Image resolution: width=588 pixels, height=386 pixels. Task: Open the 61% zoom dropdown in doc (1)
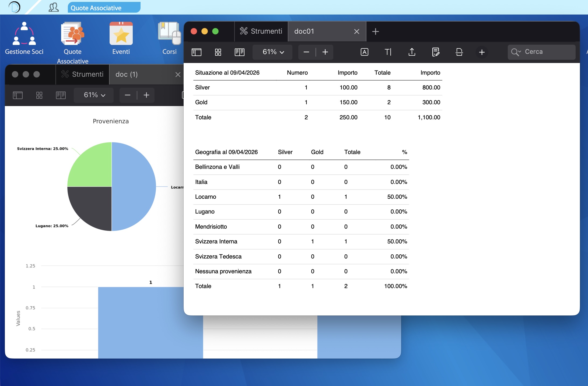click(x=94, y=95)
